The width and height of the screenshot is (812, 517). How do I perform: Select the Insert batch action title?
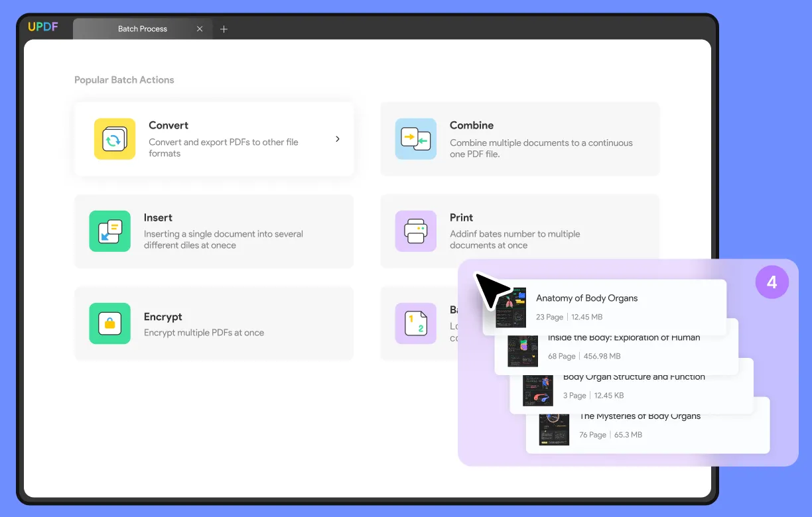pyautogui.click(x=158, y=217)
